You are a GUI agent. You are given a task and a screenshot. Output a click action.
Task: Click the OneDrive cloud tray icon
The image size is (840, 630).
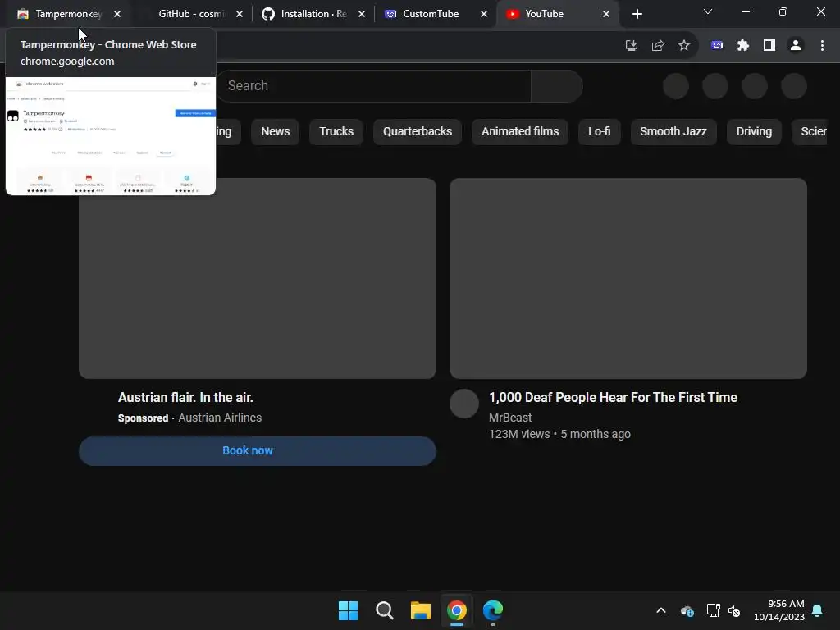(x=687, y=610)
